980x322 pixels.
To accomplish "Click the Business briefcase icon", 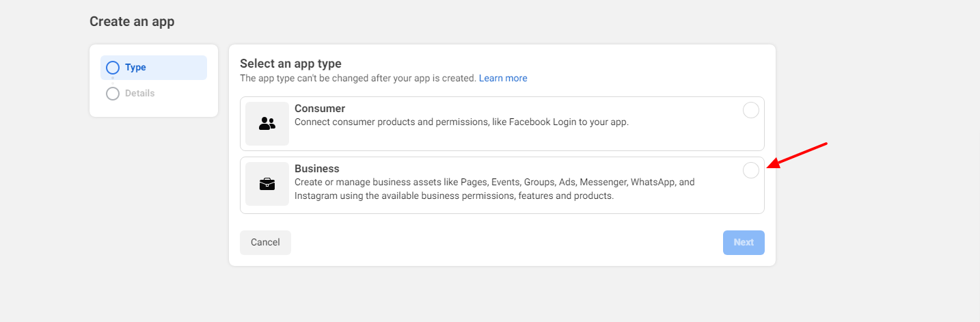I will [267, 184].
